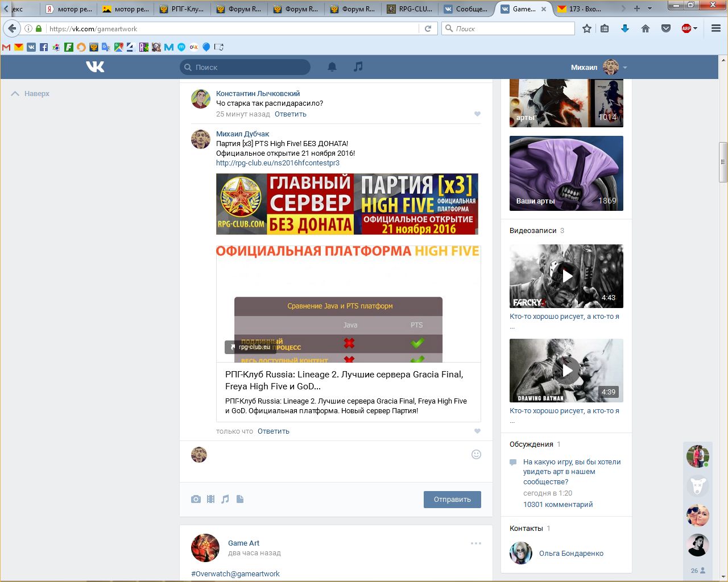The width and height of the screenshot is (728, 582).
Task: Open the Ваши арты album
Action: point(566,173)
